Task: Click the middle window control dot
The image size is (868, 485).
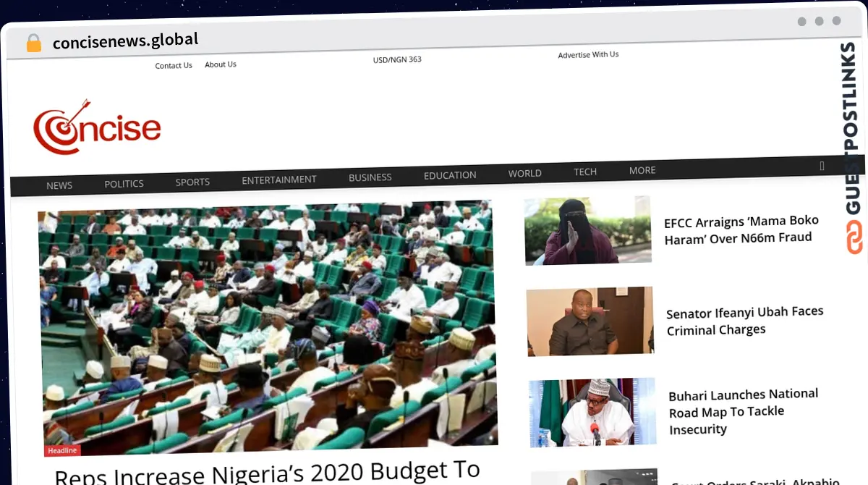Action: click(x=820, y=22)
